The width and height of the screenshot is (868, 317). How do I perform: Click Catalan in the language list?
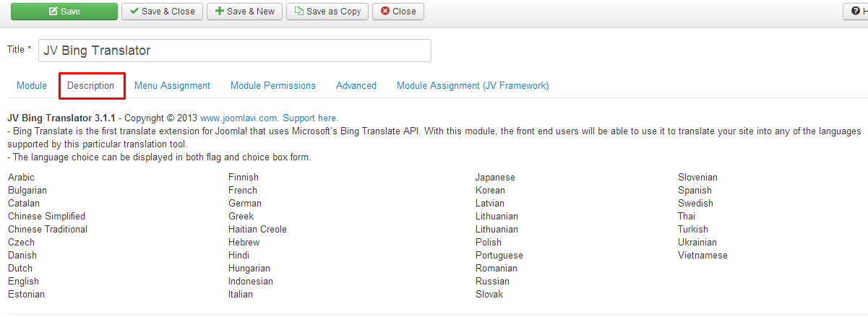pos(24,203)
